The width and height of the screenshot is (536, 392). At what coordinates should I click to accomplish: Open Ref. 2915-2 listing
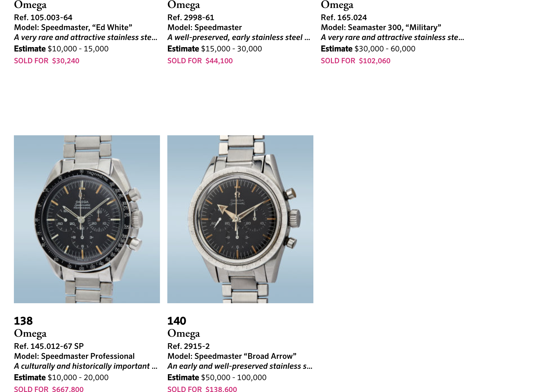(x=189, y=346)
